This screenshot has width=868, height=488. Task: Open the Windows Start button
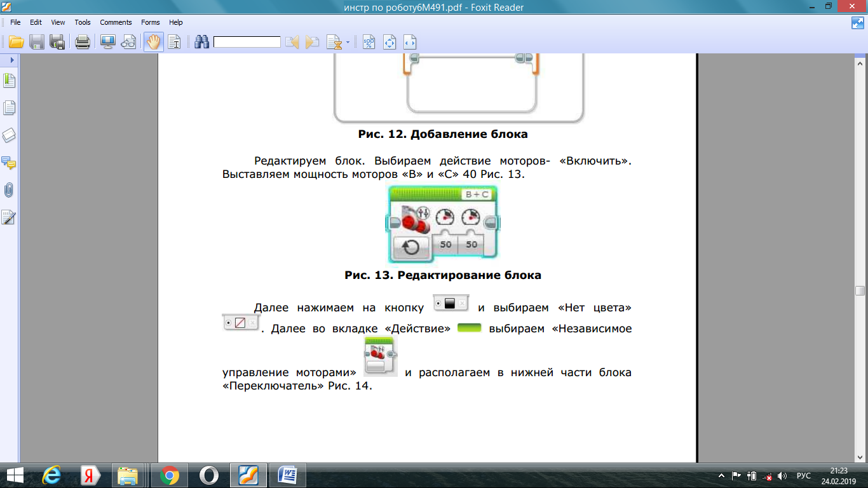(x=15, y=475)
